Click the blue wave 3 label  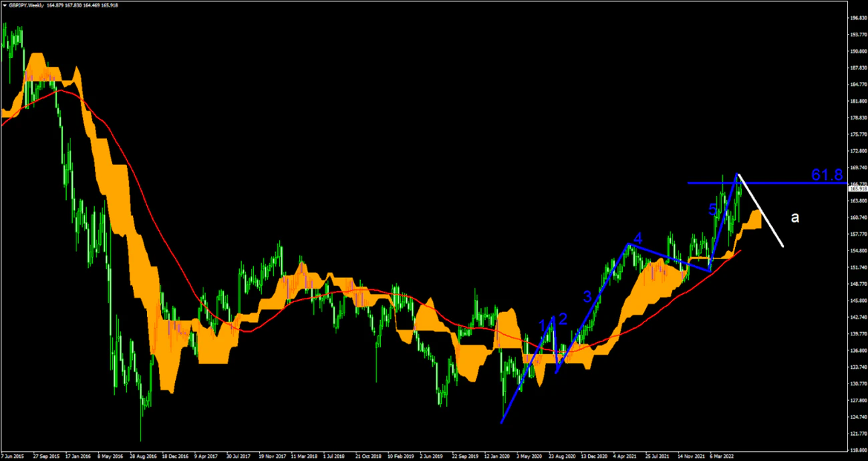(x=587, y=297)
